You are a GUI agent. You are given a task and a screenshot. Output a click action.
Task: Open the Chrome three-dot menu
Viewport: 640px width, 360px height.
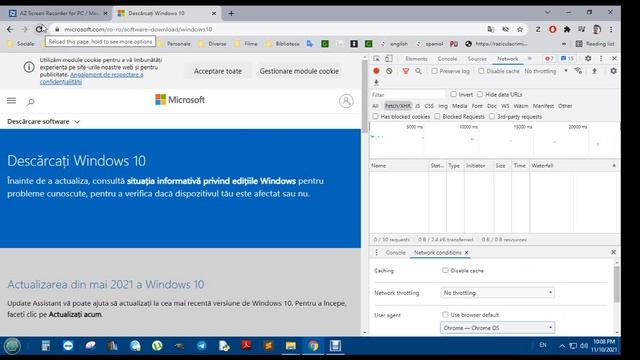click(x=611, y=29)
